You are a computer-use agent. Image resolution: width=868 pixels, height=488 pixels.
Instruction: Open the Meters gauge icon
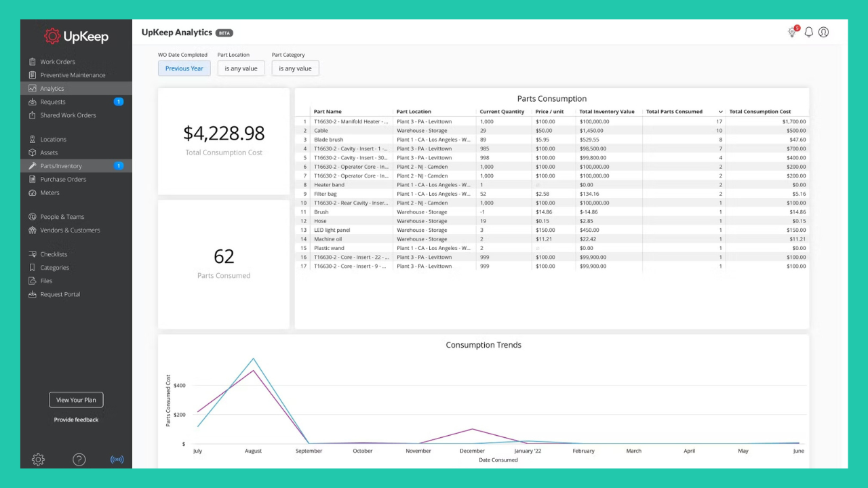coord(33,192)
